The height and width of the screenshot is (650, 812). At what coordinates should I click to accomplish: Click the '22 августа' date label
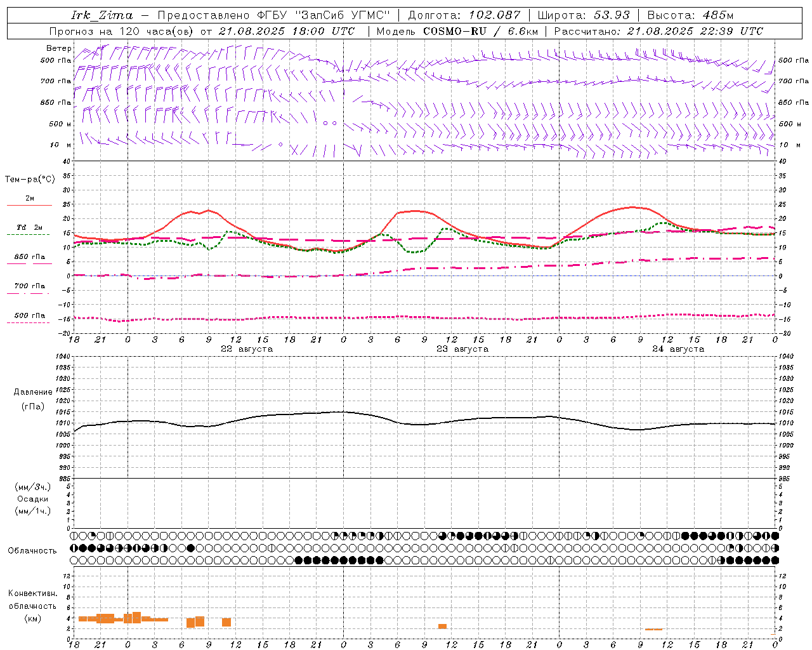[x=247, y=349]
